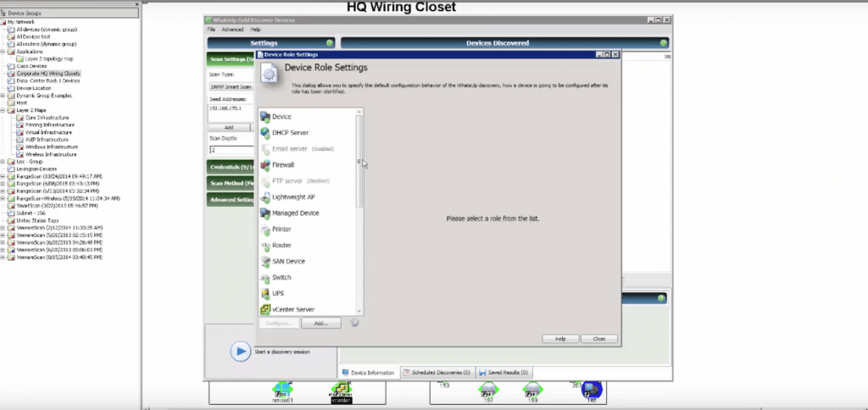This screenshot has height=410, width=868.
Task: Expand the Lex - Group node
Action: coord(3,162)
